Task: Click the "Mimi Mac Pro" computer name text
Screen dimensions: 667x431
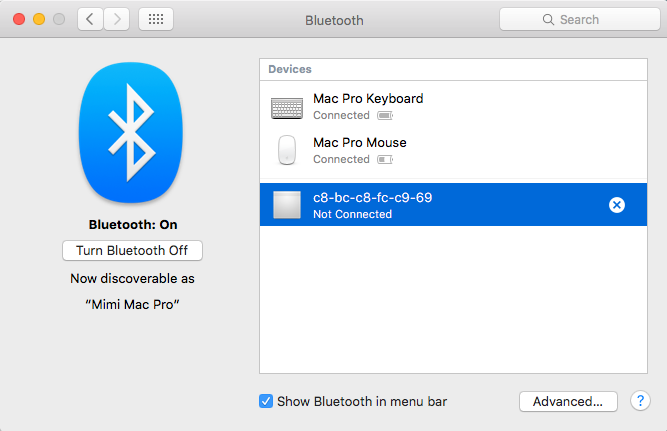Action: coord(132,305)
